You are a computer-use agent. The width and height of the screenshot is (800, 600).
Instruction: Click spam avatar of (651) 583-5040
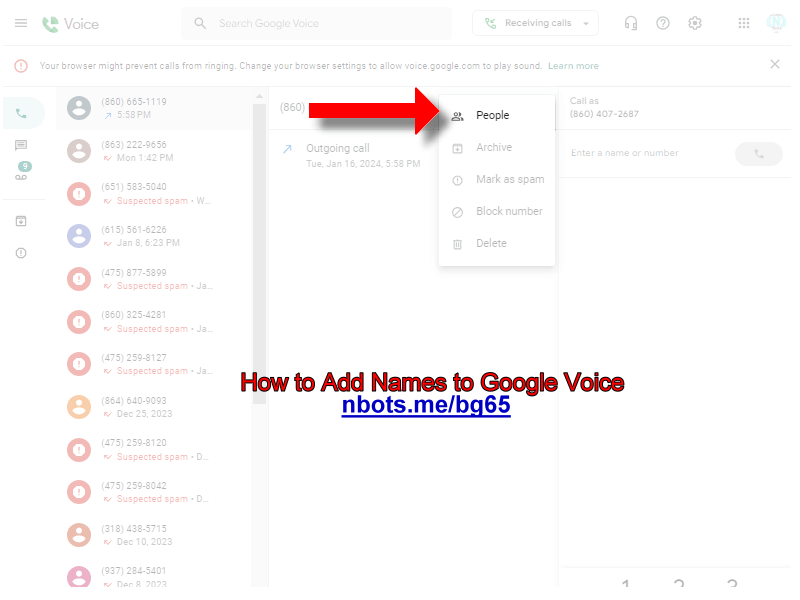pos(79,194)
